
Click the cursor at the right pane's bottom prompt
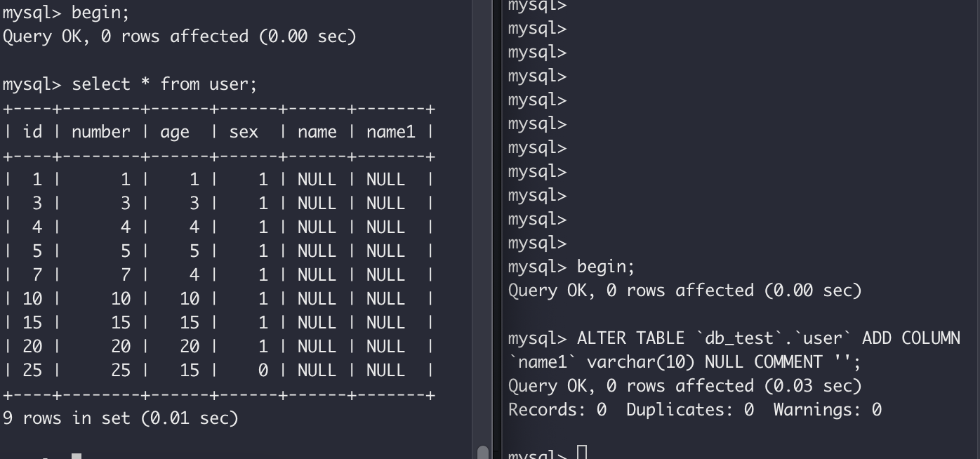click(x=581, y=453)
